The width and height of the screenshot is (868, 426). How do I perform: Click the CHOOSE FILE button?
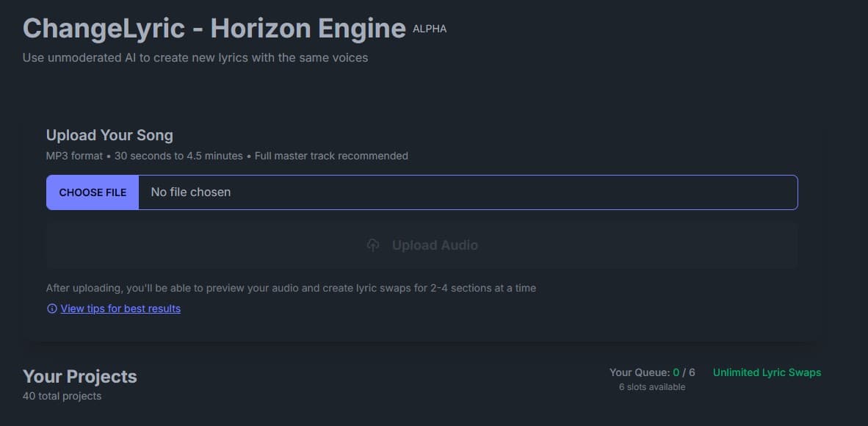click(x=93, y=192)
